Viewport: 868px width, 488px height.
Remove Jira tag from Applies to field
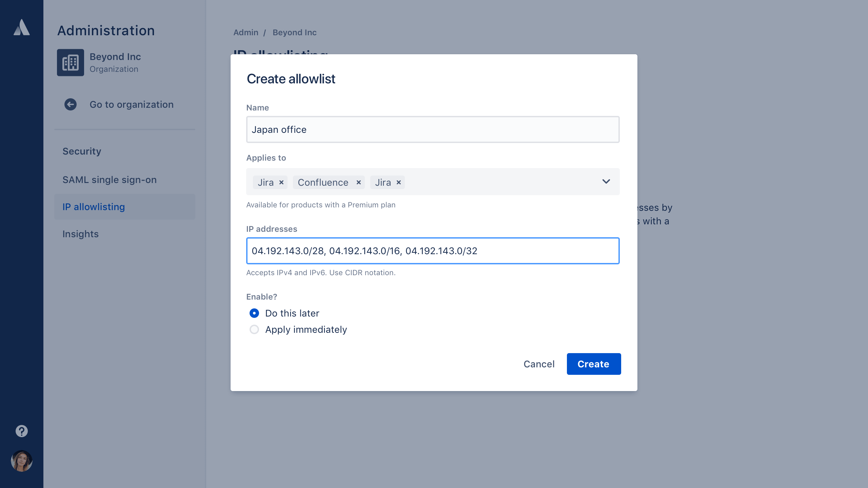point(281,182)
